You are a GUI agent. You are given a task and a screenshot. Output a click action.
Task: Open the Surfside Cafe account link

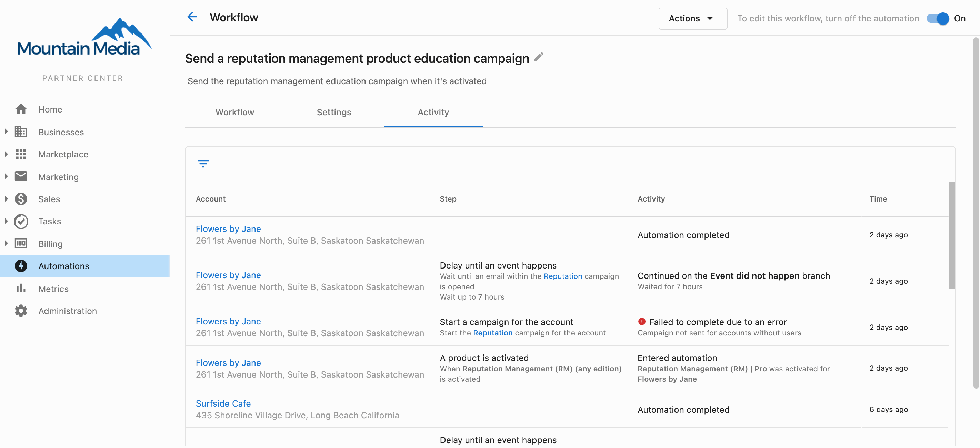[223, 403]
